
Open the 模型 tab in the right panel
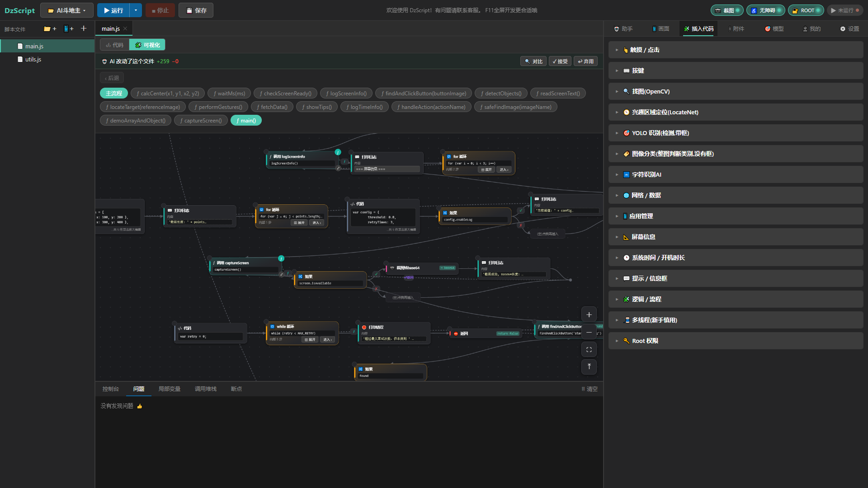point(774,28)
